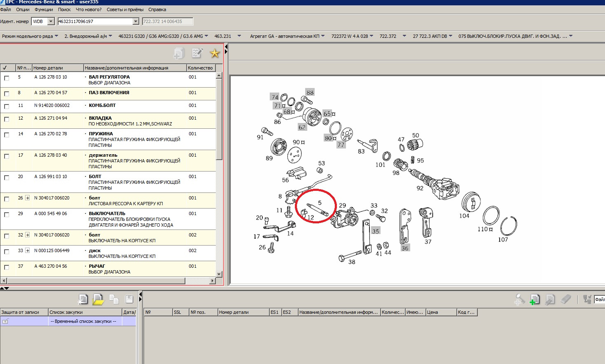This screenshot has width=605, height=364.
Task: Create a new shopping list document
Action: 83,299
